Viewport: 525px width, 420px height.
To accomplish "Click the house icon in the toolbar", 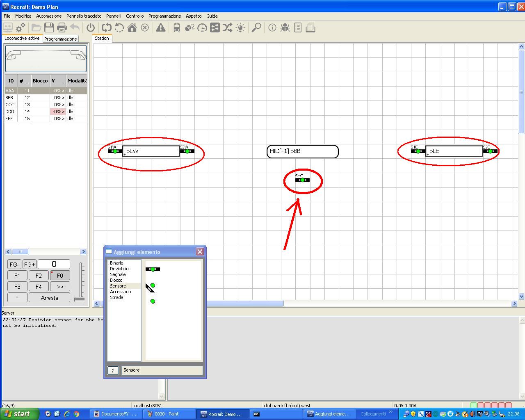I will pos(132,27).
